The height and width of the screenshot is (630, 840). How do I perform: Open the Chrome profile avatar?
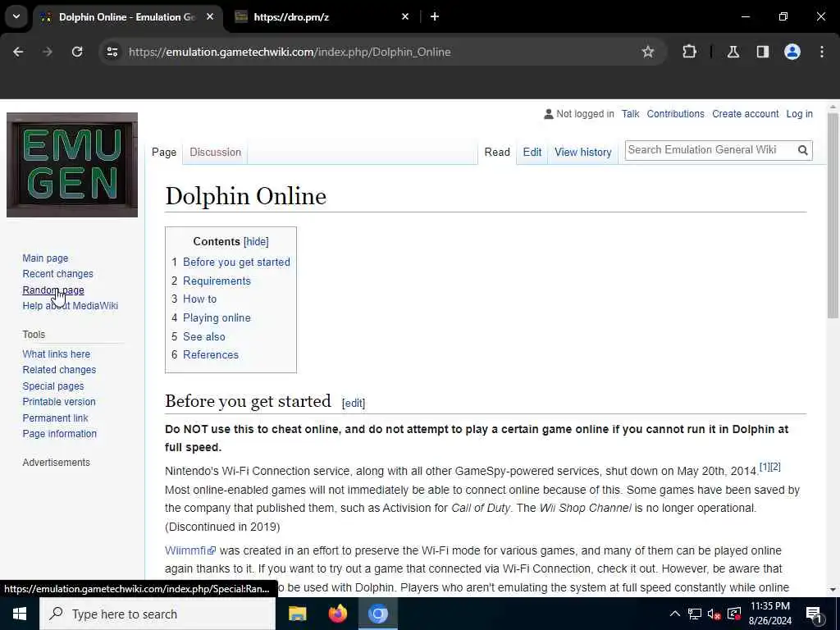tap(792, 52)
